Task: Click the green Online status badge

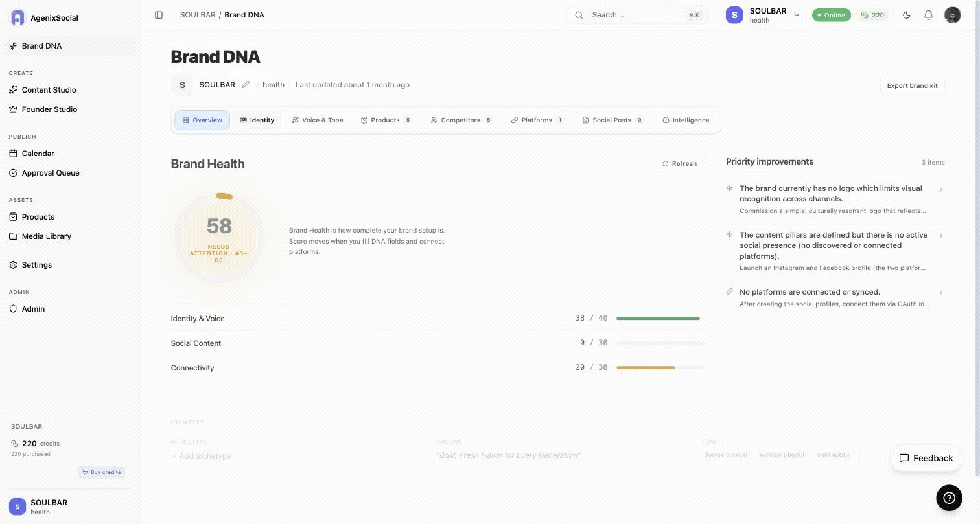Action: (832, 15)
